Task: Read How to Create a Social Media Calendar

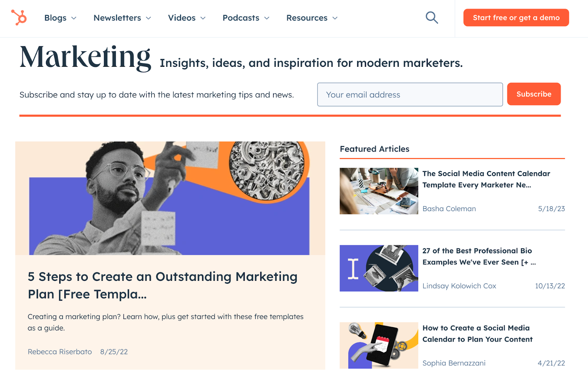Action: pos(477,333)
